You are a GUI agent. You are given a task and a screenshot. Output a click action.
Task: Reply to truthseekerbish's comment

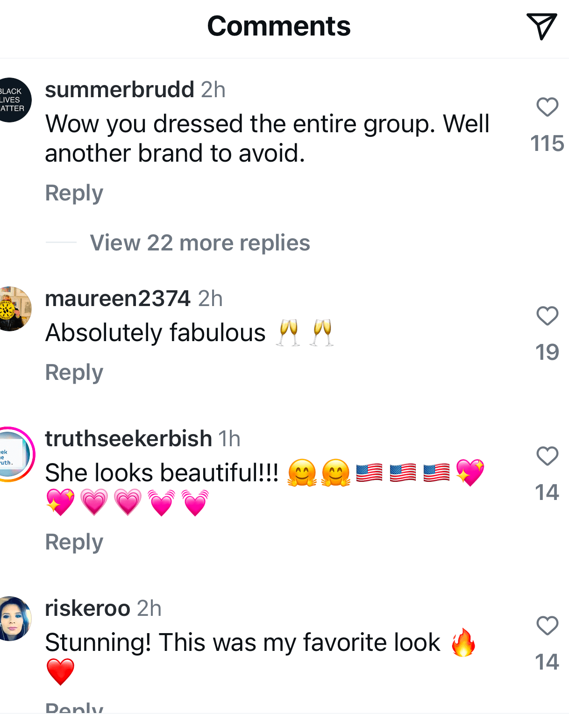74,542
